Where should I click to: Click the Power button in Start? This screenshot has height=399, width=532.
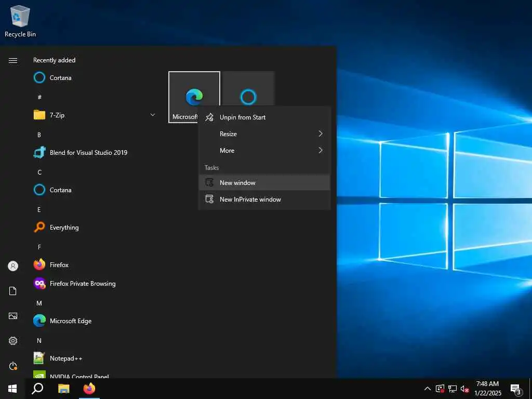(13, 366)
